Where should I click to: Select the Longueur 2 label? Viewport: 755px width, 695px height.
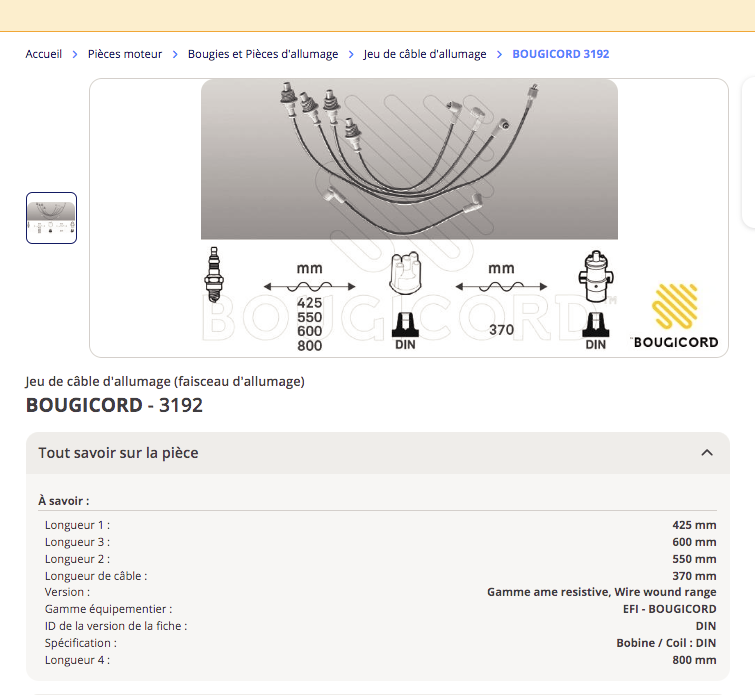tap(77, 559)
